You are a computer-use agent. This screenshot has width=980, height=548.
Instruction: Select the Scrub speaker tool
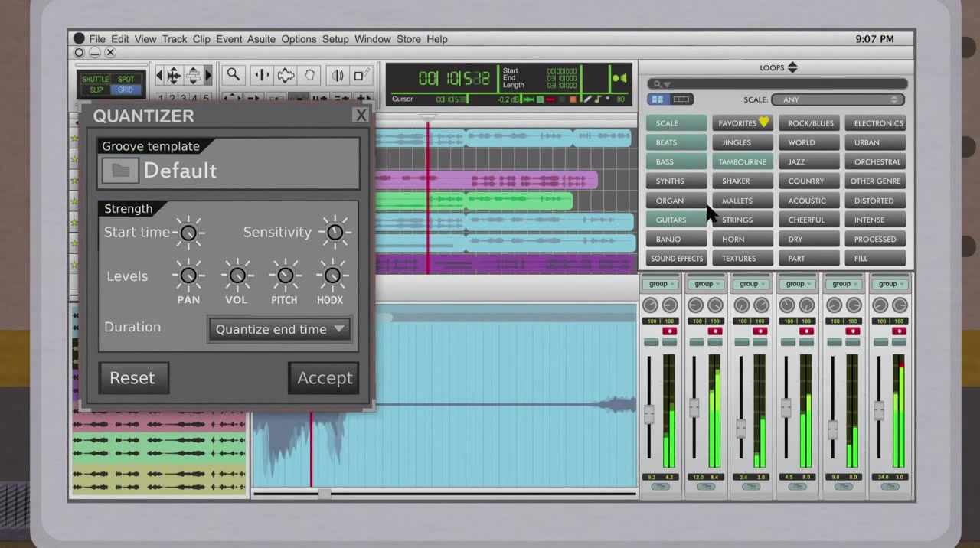[337, 75]
